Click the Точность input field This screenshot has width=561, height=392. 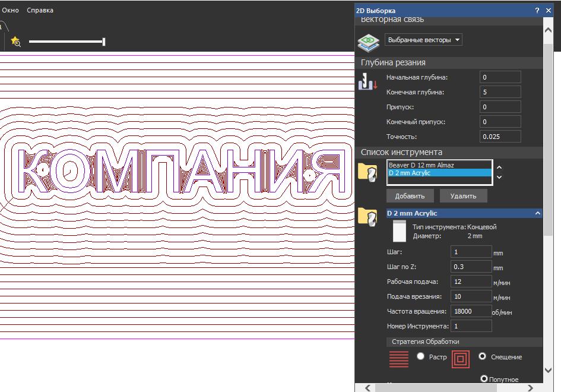click(500, 137)
